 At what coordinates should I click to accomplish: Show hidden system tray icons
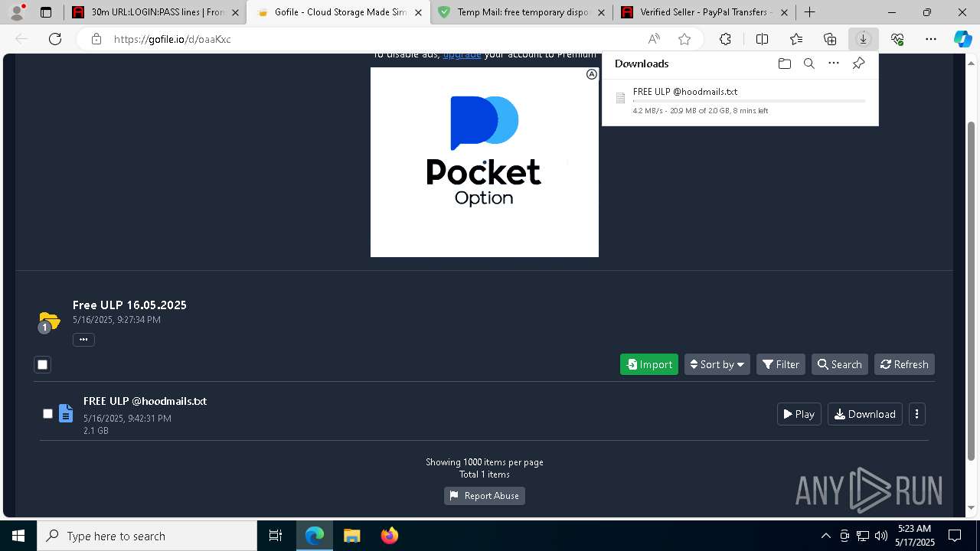(825, 536)
